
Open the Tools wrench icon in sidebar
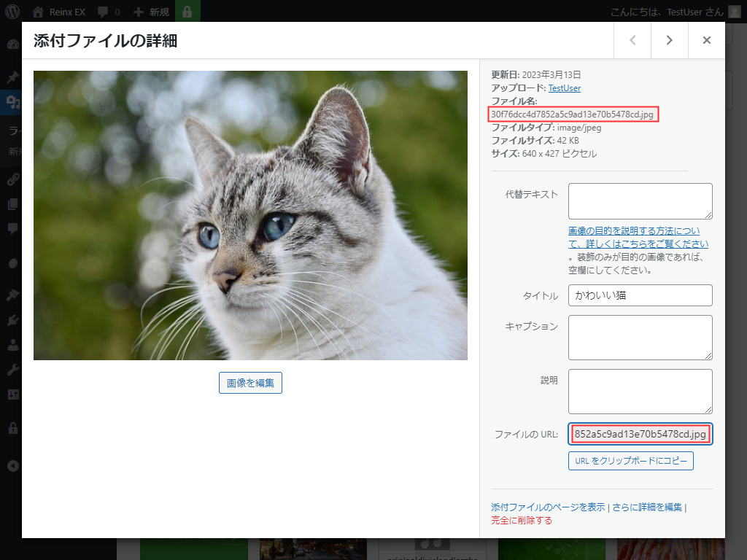point(13,370)
